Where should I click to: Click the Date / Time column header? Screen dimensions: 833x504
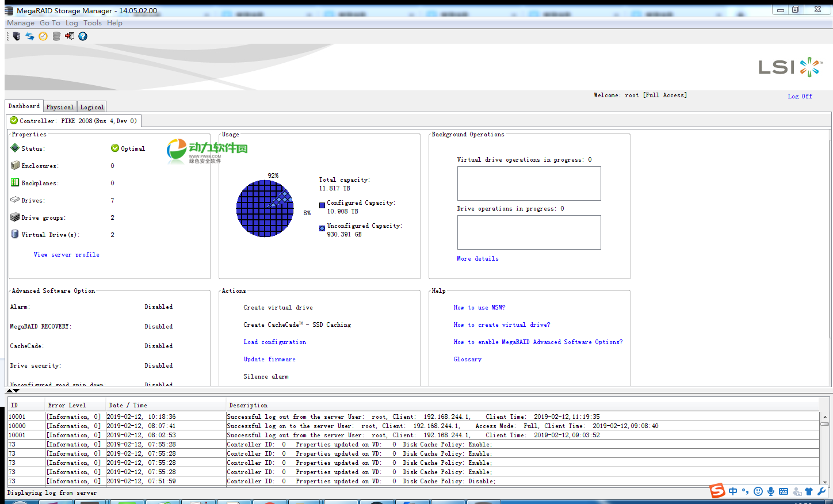pos(166,405)
